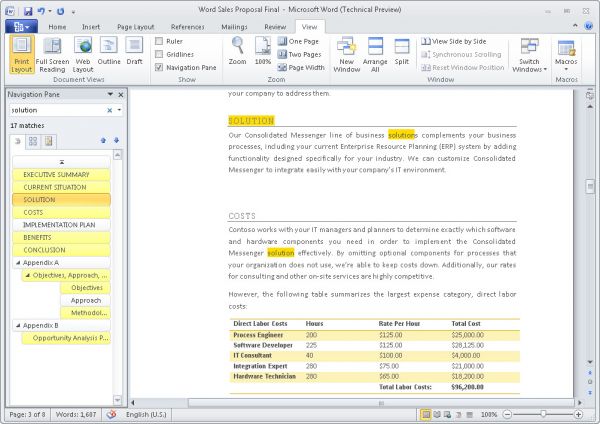This screenshot has width=600, height=424.
Task: Click Zoom Out minus button
Action: (507, 414)
